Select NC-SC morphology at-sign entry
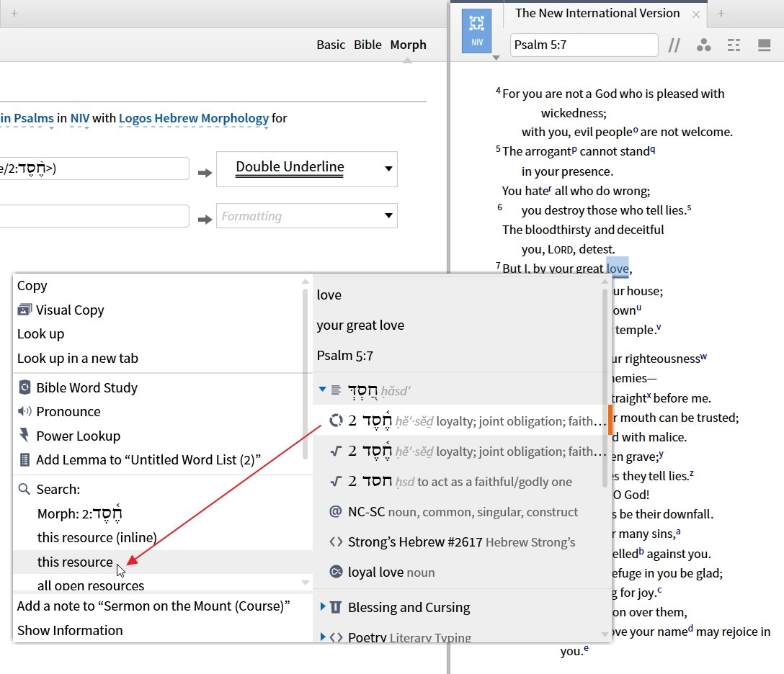The height and width of the screenshot is (674, 784). [x=460, y=511]
